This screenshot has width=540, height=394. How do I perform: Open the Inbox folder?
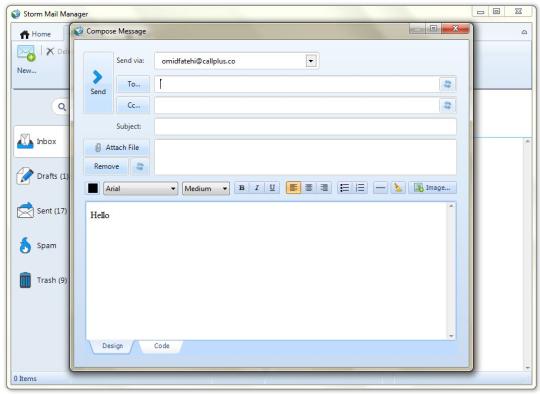(42, 142)
